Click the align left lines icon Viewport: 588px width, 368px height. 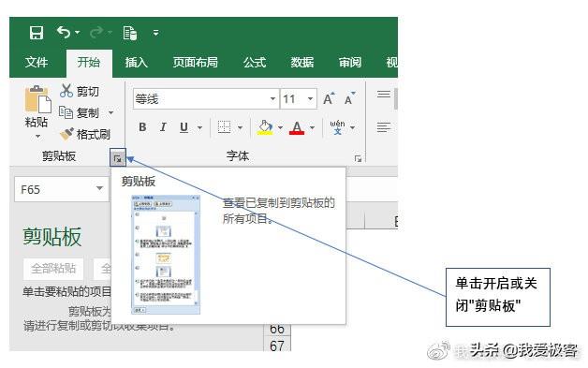point(384,127)
